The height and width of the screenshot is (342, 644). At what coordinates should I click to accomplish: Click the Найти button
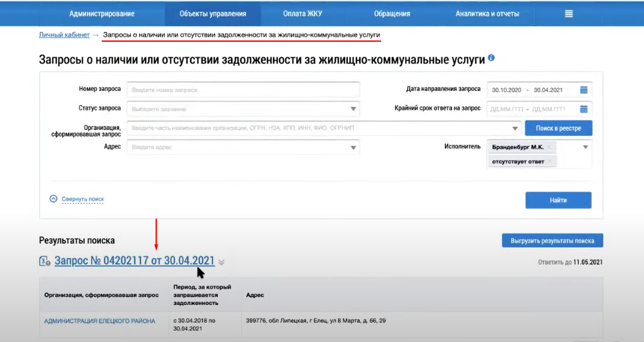click(x=558, y=201)
